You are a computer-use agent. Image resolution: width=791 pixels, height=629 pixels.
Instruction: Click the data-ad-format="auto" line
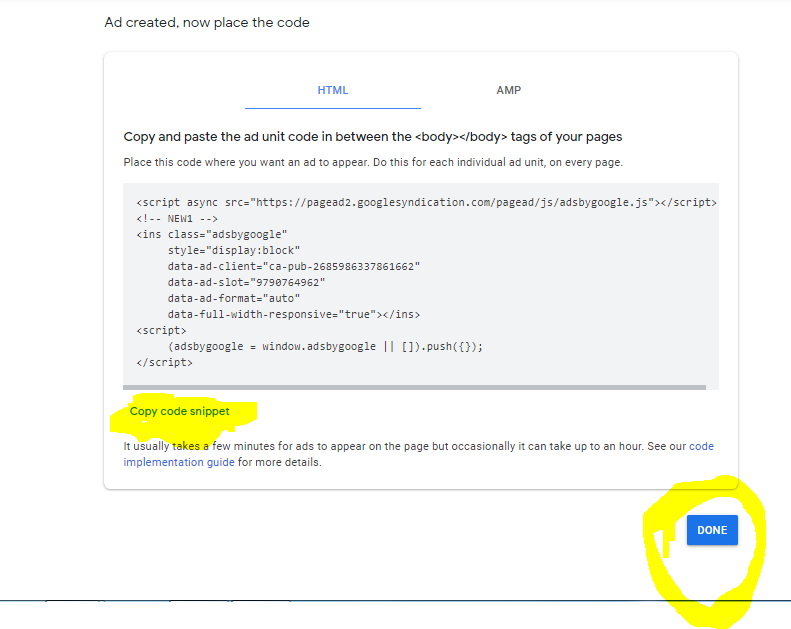[234, 298]
